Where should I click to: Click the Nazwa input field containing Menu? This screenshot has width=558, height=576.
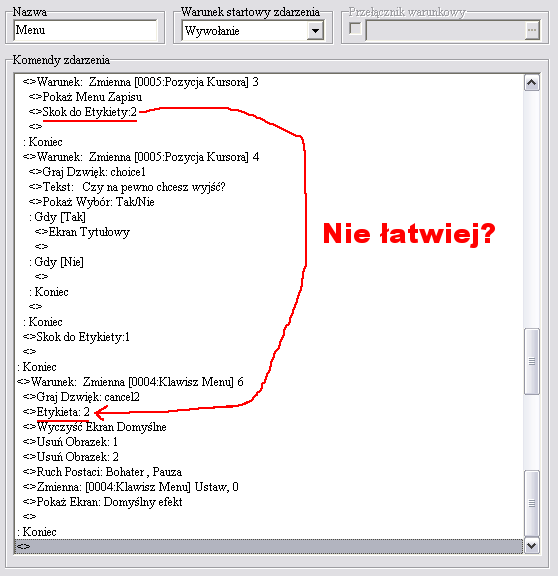point(85,30)
